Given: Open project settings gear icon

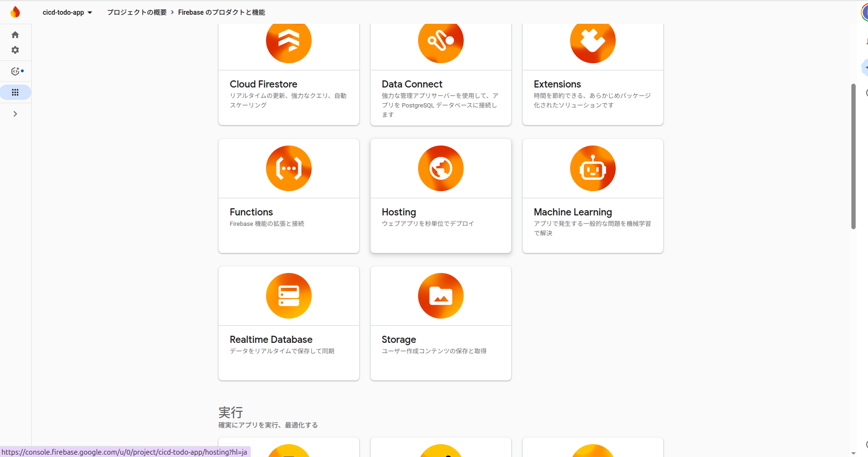Looking at the screenshot, I should point(15,50).
